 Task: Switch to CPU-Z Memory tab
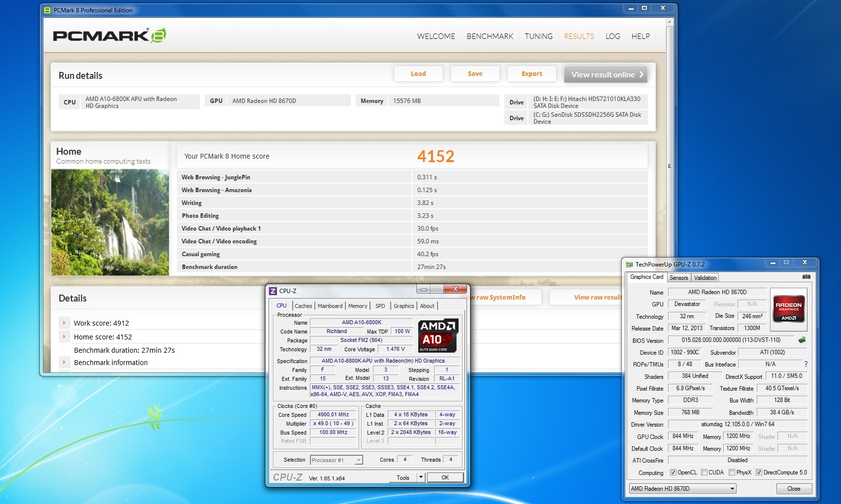pos(358,306)
